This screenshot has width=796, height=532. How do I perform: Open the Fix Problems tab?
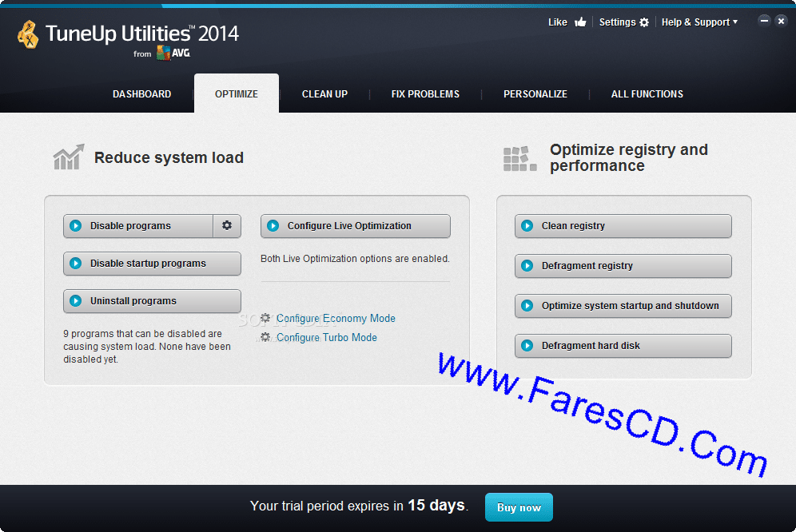[425, 94]
